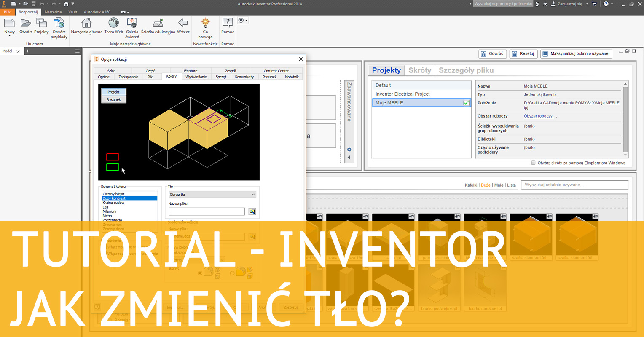Click the Wstecz back arrow icon
Image resolution: width=644 pixels, height=337 pixels.
pyautogui.click(x=183, y=23)
